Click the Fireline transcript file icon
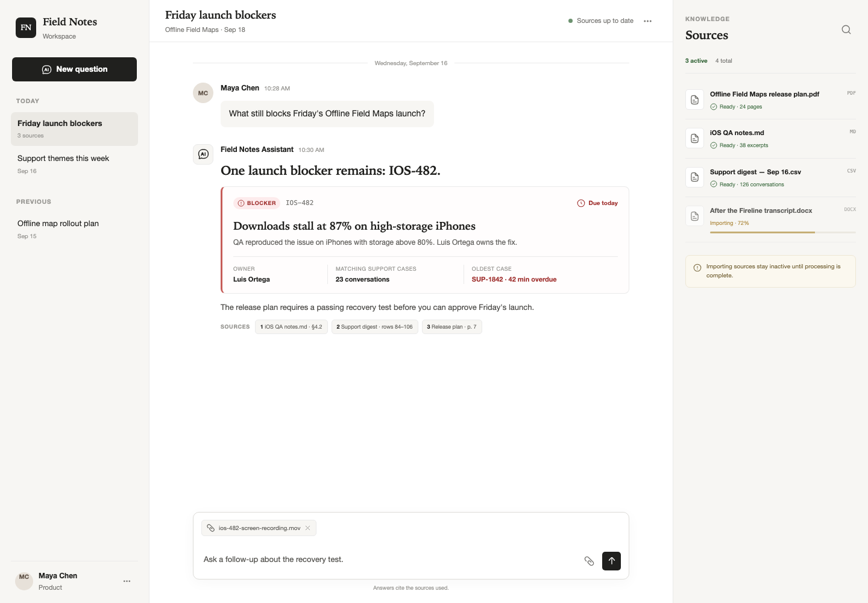868x603 pixels. 695,216
